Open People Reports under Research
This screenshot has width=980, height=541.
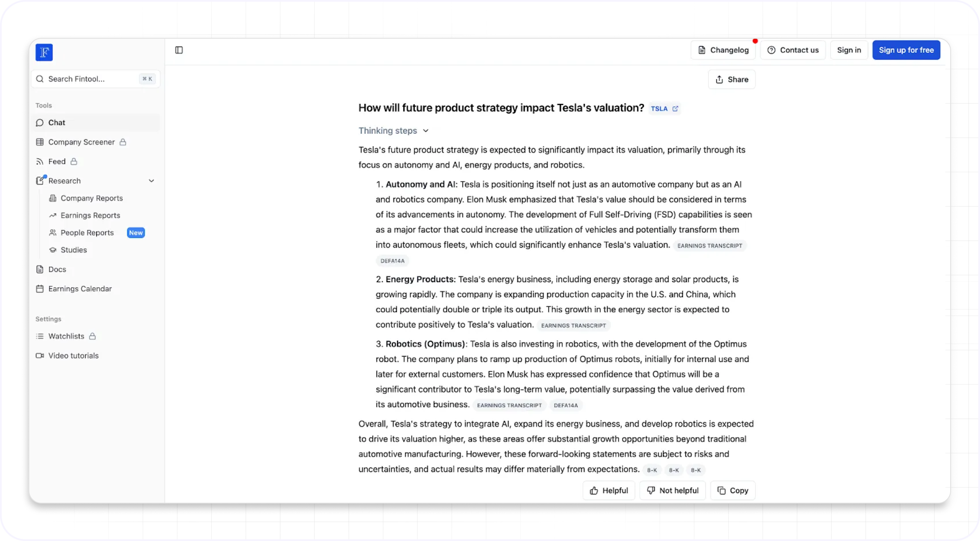[87, 233]
